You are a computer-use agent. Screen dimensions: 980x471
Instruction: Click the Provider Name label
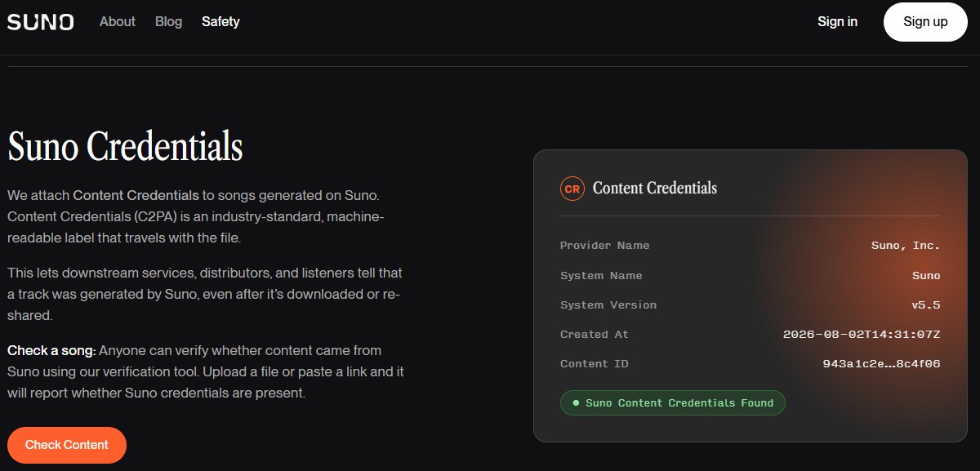click(x=605, y=246)
